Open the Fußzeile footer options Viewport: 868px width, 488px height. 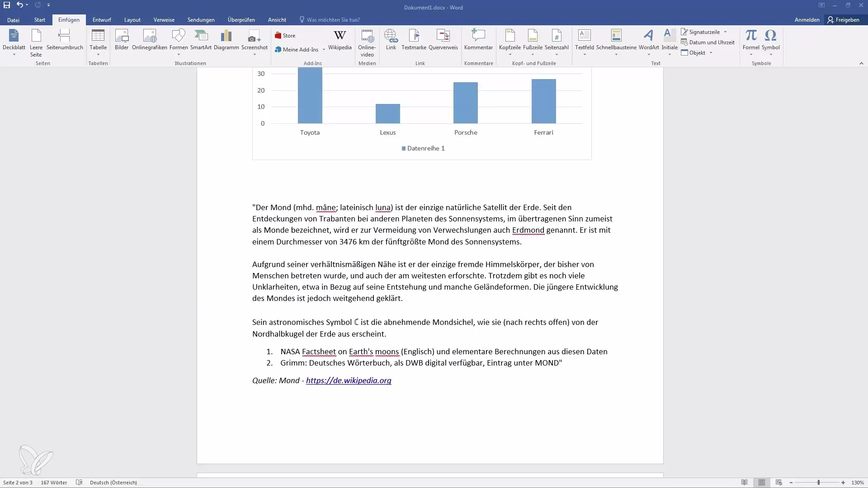[x=533, y=42]
